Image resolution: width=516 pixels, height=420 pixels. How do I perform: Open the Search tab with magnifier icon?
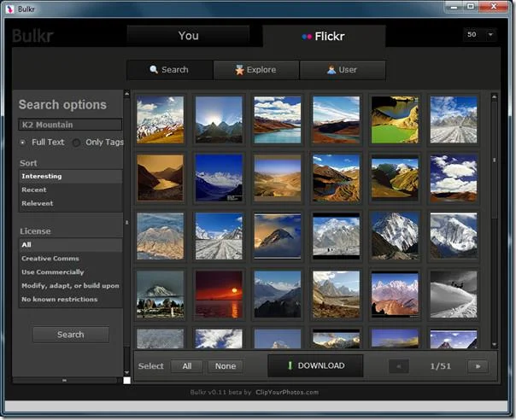[x=170, y=70]
